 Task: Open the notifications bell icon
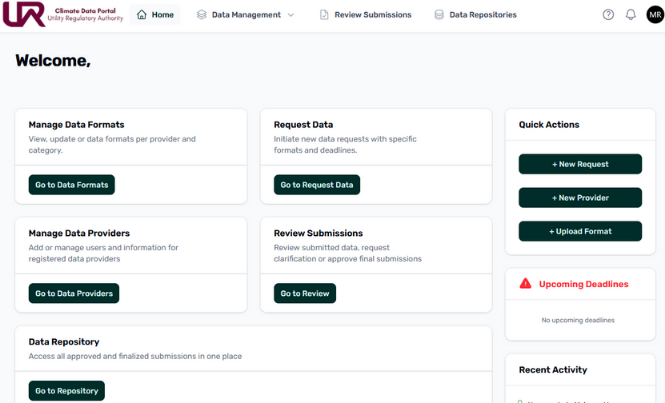click(x=630, y=15)
